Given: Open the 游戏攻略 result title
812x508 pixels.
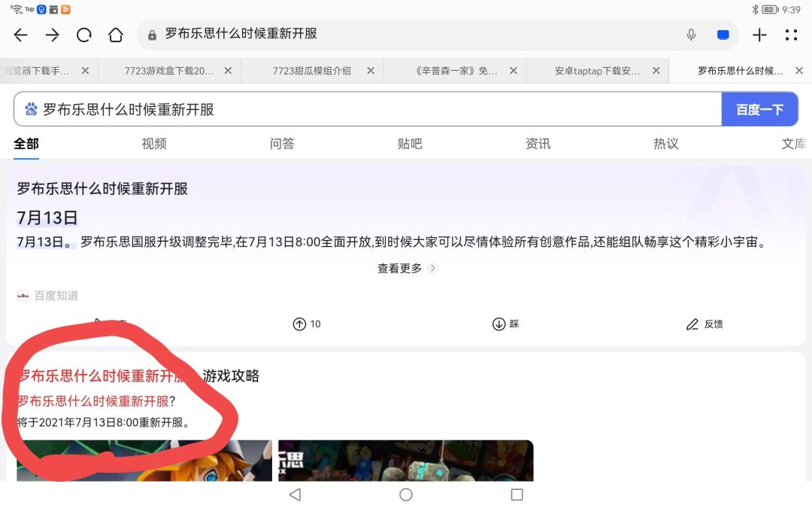Looking at the screenshot, I should click(x=138, y=376).
